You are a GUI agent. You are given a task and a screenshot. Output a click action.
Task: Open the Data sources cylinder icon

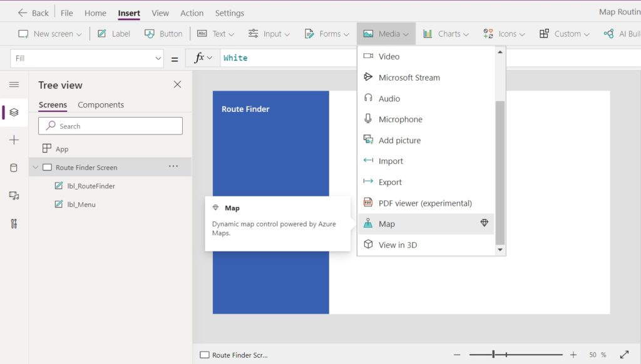coord(14,168)
